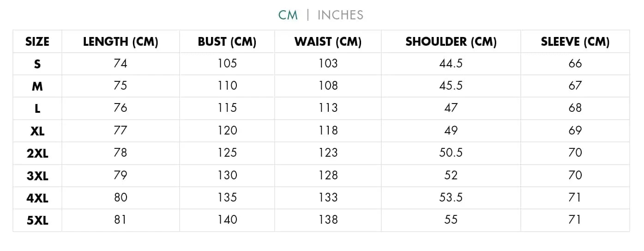Click the shoulder value 53.5 for 4XL

point(451,198)
